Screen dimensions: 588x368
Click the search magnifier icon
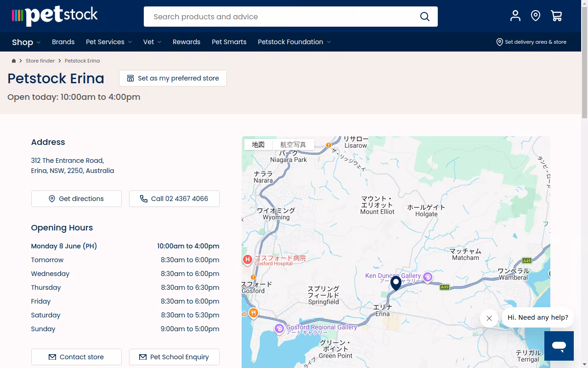point(425,17)
